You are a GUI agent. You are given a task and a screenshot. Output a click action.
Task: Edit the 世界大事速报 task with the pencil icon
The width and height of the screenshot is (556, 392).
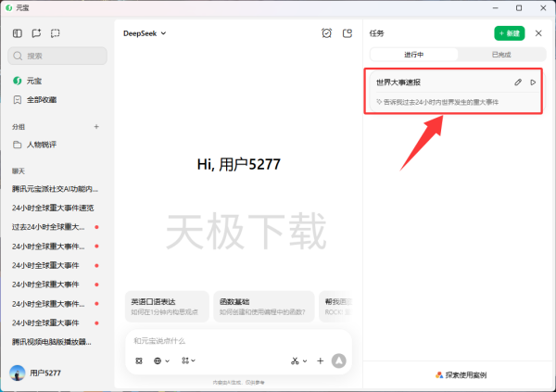(518, 82)
